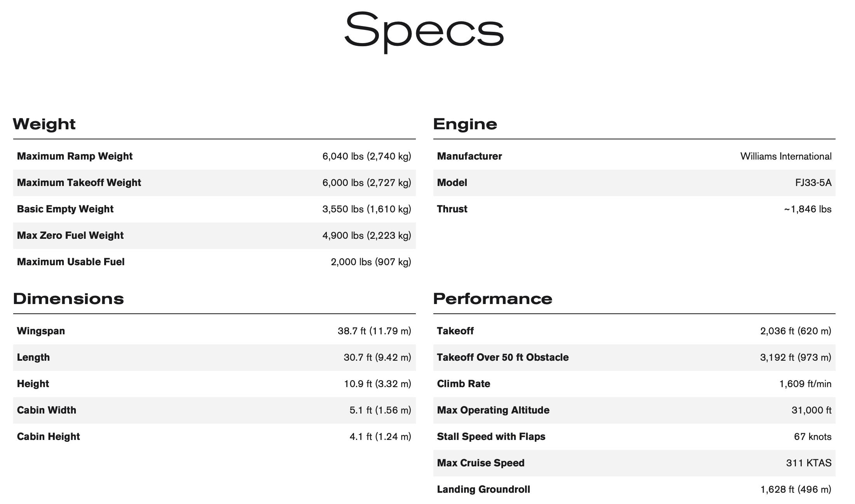Select the Basic Empty Weight label

(65, 209)
